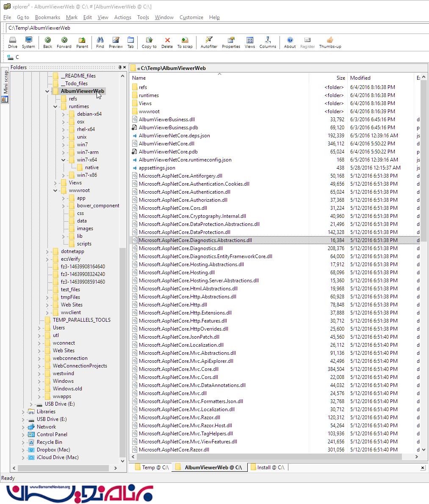The width and height of the screenshot is (429, 504).
Task: Open a new Tab icon
Action: [x=130, y=42]
